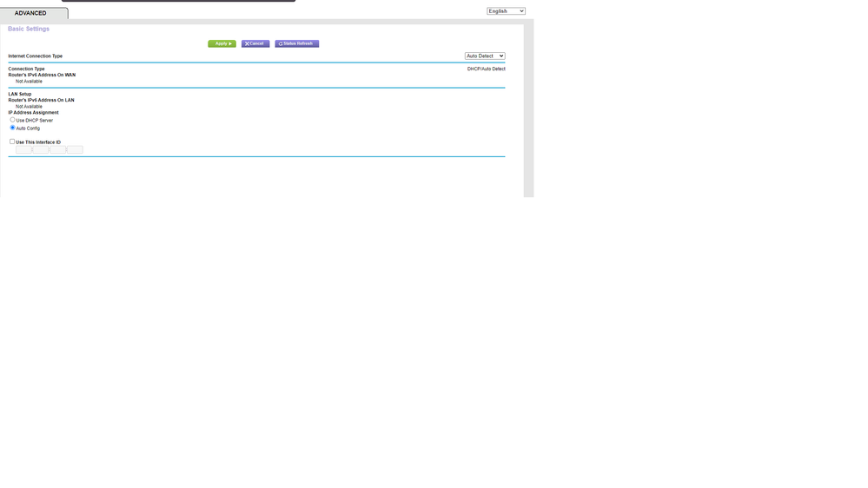Click the second Interface ID input field
The width and height of the screenshot is (868, 488).
(41, 150)
